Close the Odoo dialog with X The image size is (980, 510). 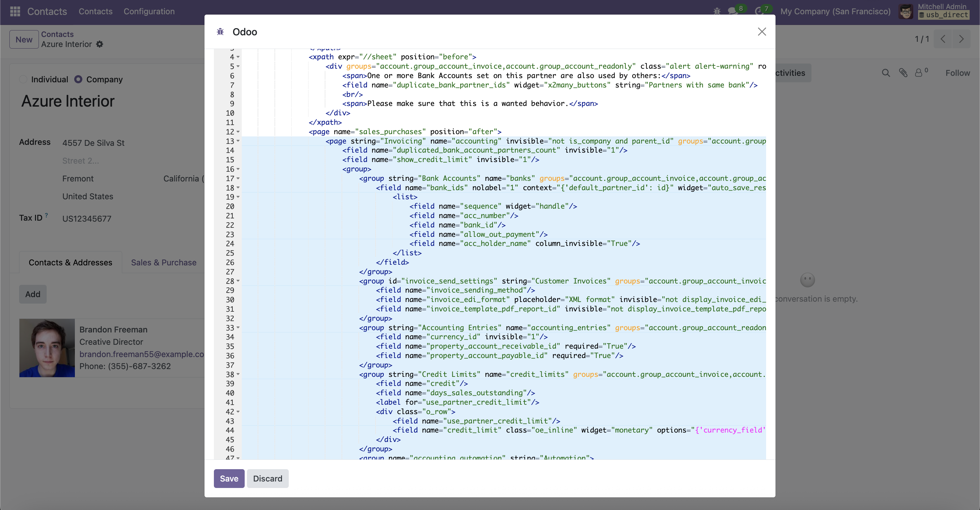(762, 31)
